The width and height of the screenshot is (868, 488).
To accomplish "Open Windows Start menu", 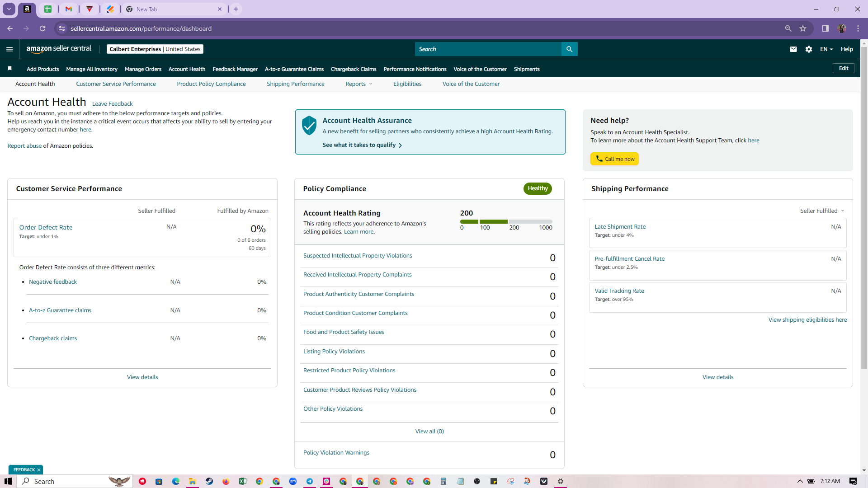I will (x=8, y=481).
